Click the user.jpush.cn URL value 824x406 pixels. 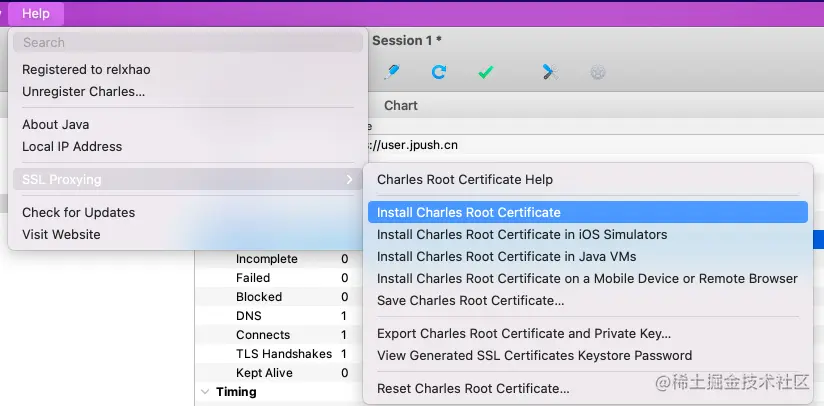point(413,145)
